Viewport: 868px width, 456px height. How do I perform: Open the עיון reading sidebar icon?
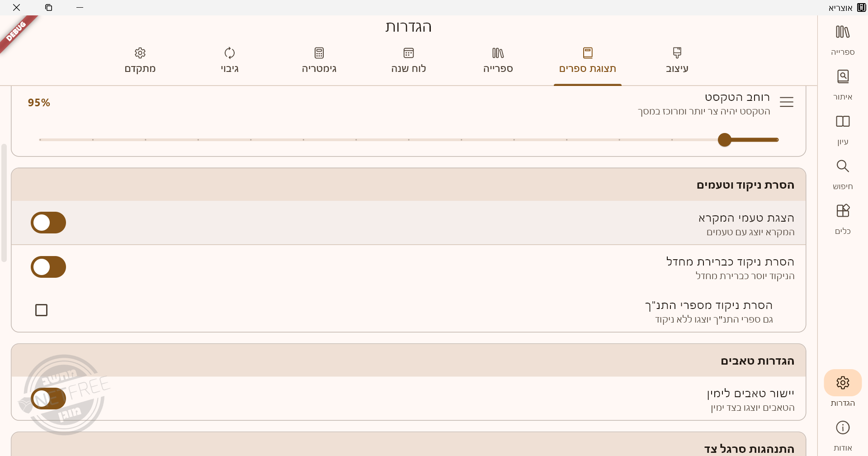(x=842, y=129)
